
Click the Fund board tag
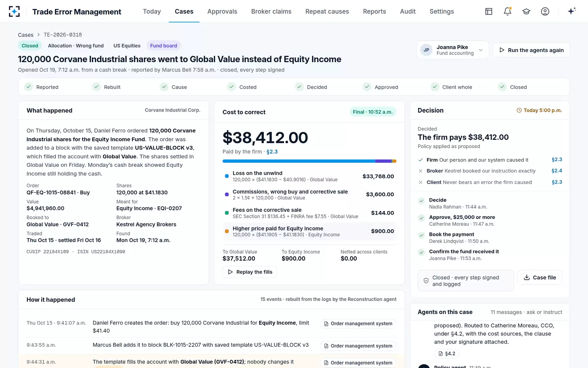click(x=164, y=46)
